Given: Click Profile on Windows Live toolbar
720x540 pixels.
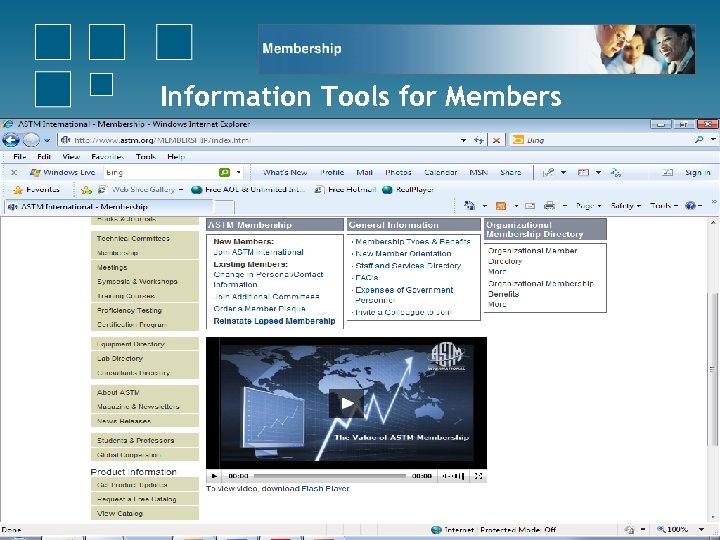Looking at the screenshot, I should click(x=332, y=172).
